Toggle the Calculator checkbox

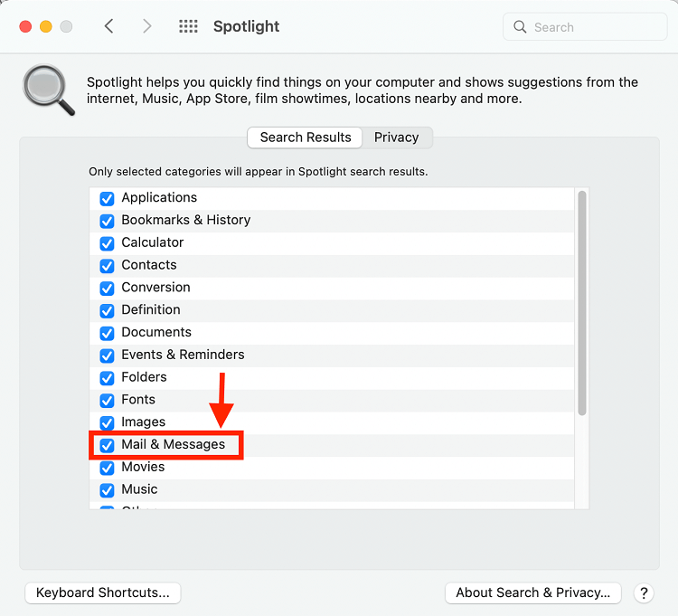(107, 243)
